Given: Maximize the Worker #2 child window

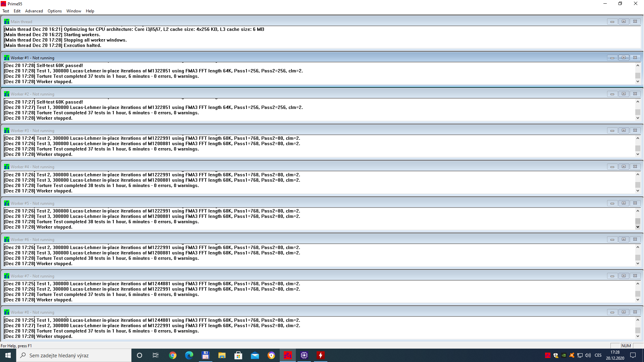Looking at the screenshot, I should [x=624, y=94].
